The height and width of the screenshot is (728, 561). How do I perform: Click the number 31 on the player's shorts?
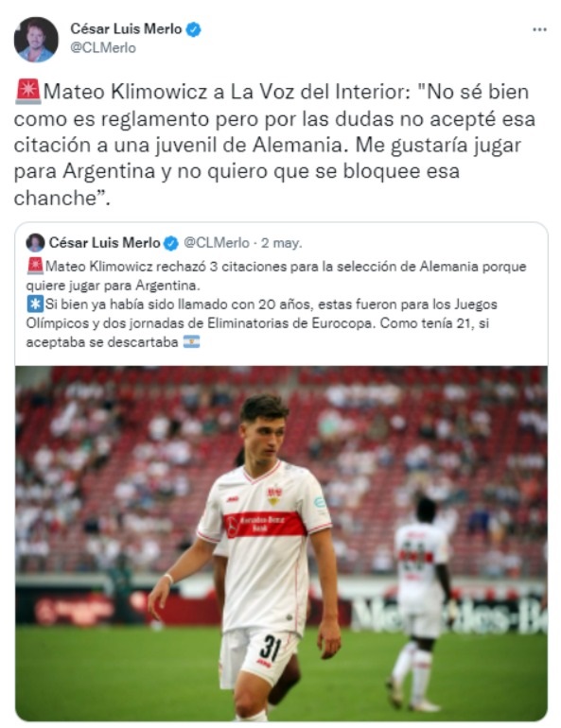click(x=271, y=649)
